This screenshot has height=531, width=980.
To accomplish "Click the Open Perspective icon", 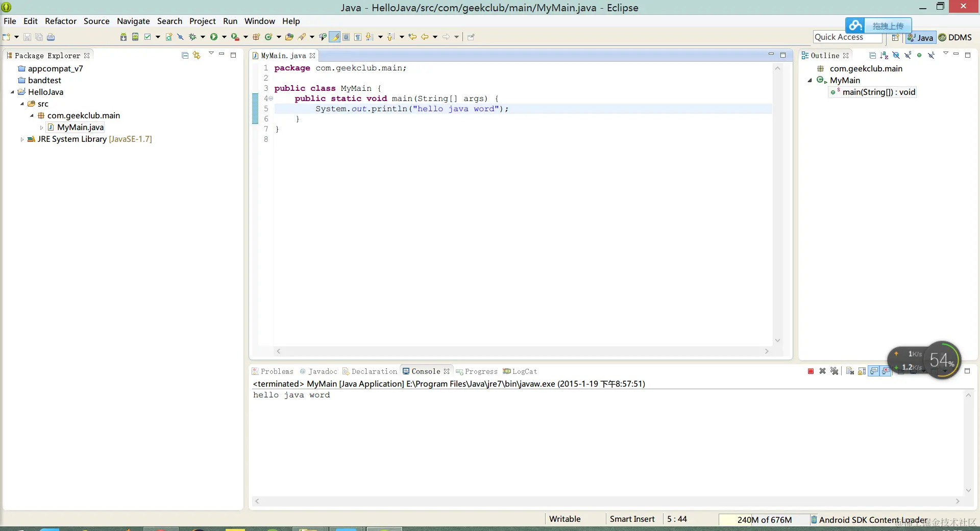I will (895, 37).
